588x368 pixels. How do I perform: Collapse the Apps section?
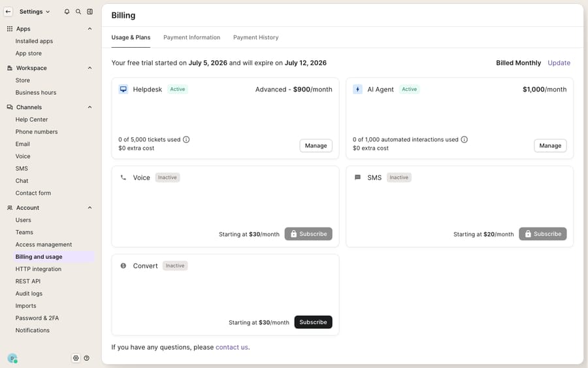click(x=90, y=29)
